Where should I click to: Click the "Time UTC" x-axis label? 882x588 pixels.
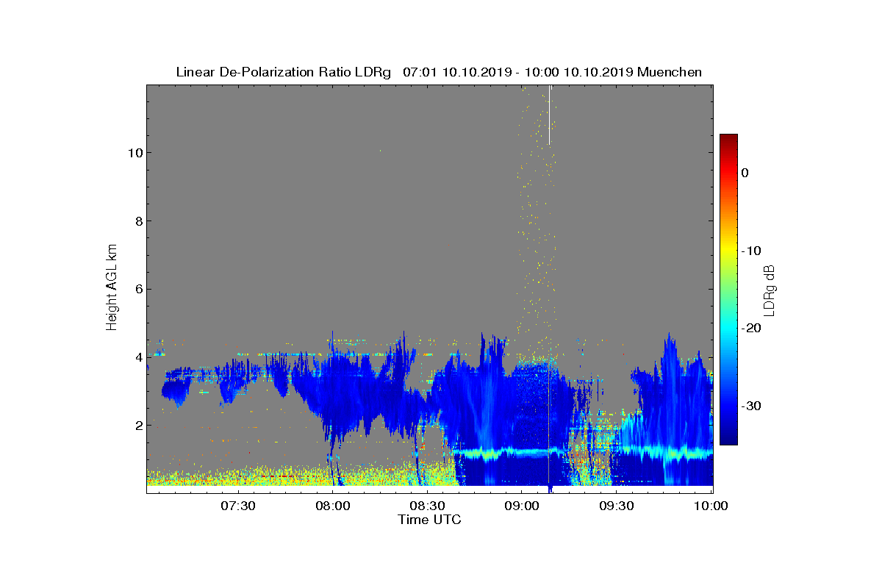430,520
